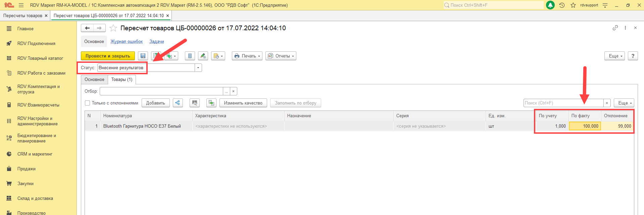Click the table search field Поиск (Ctrl+F)

(563, 103)
